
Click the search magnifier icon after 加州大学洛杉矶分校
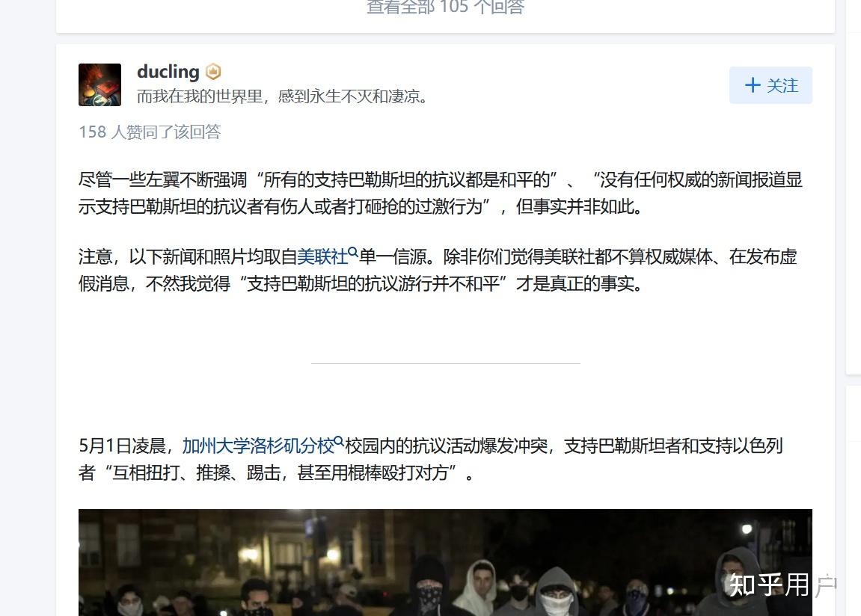coord(339,441)
